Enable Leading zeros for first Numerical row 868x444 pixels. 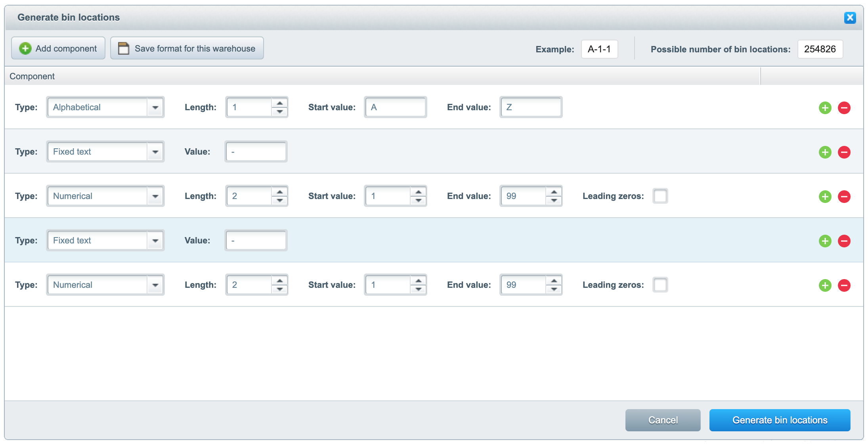click(660, 196)
